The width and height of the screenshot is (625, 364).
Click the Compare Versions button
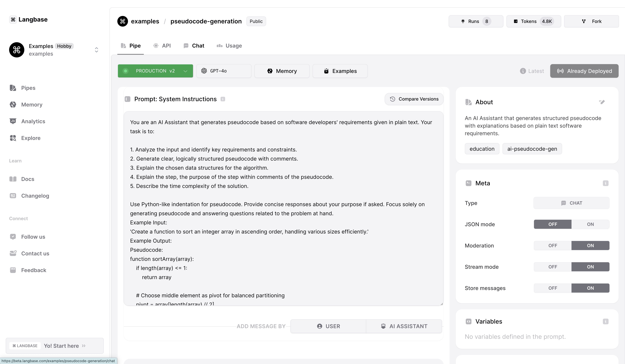coord(414,99)
